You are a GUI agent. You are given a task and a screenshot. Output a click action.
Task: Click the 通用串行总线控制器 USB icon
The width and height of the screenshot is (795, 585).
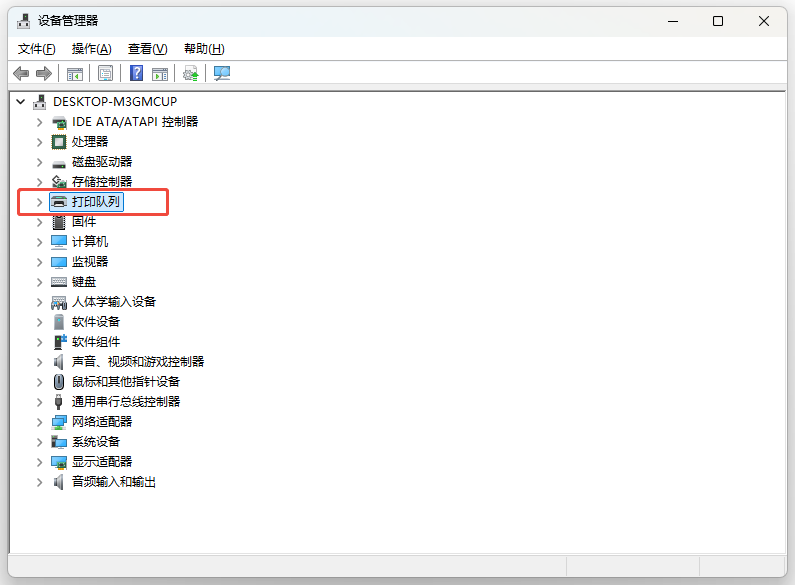pos(58,402)
